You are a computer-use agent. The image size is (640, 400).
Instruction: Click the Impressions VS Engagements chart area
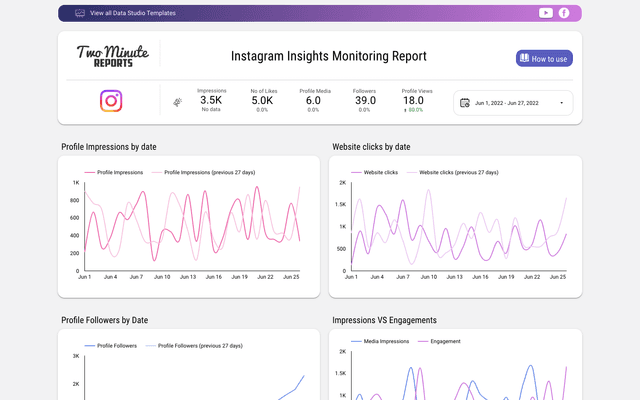click(459, 376)
